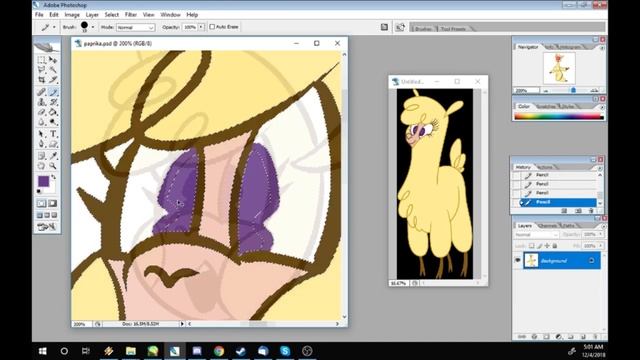Delete current state with History trash icon
The height and width of the screenshot is (360, 640).
pos(591,211)
